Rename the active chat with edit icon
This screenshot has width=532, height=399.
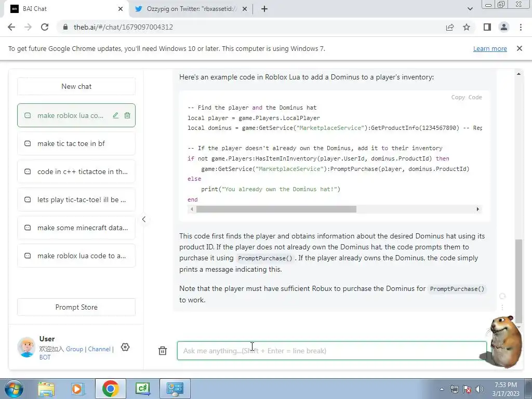coord(116,115)
